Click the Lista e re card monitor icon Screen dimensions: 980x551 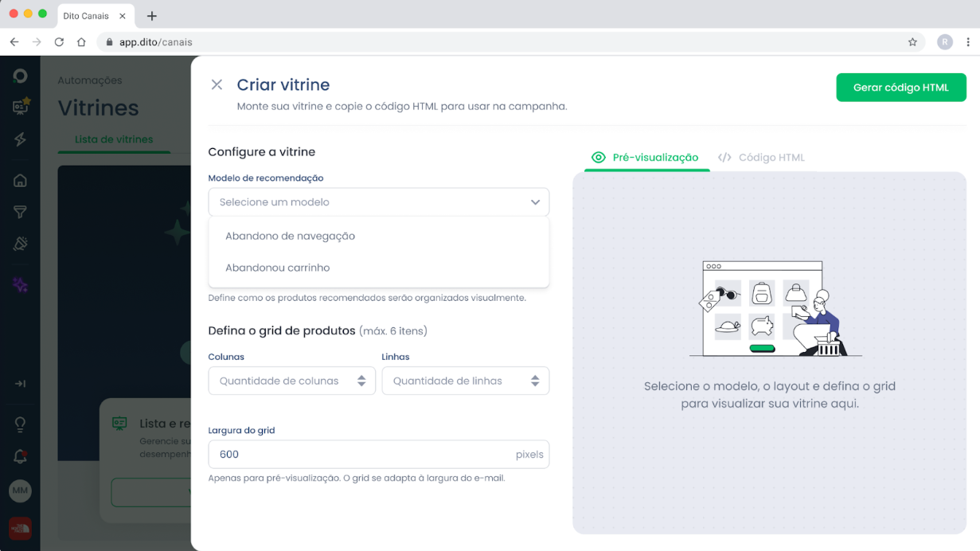click(x=120, y=424)
